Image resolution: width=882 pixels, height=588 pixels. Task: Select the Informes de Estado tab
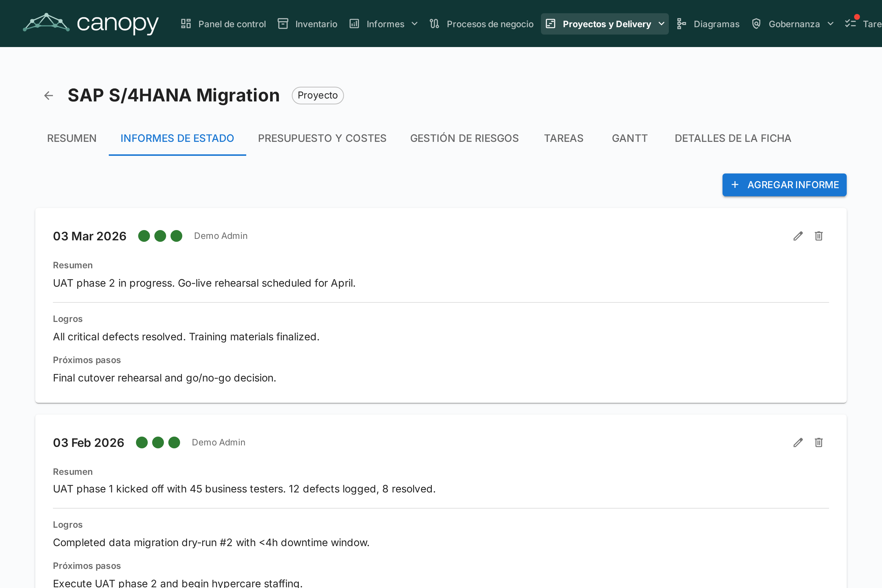(178, 139)
